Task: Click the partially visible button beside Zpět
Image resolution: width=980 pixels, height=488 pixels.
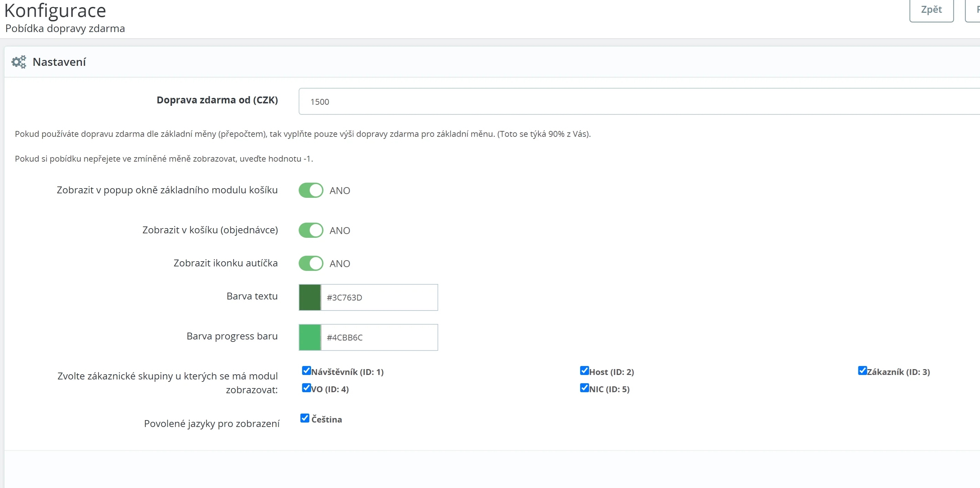Action: click(x=974, y=10)
